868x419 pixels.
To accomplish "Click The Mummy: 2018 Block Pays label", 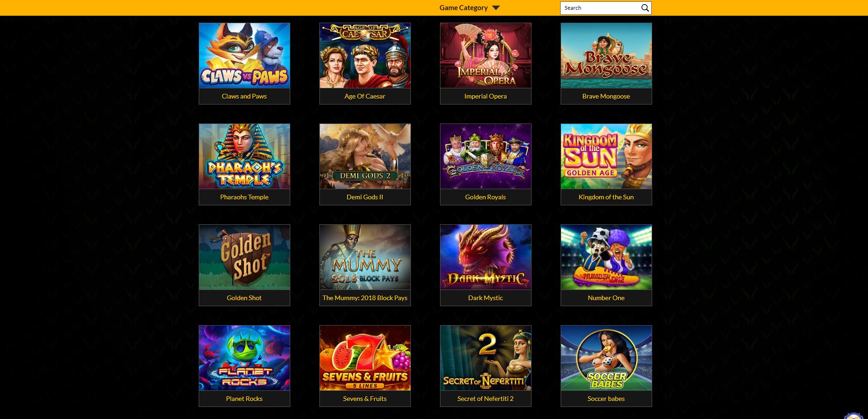I will (x=365, y=298).
